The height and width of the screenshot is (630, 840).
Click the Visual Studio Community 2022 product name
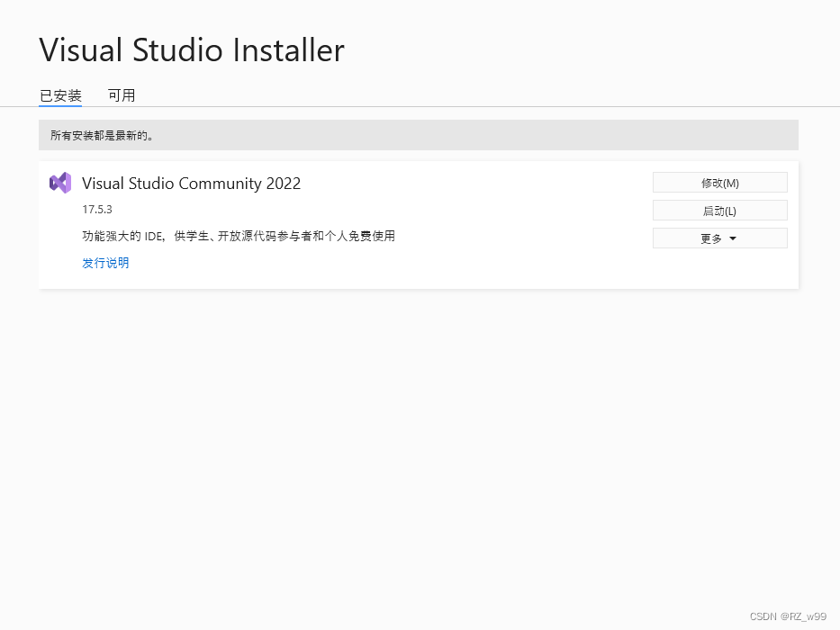pos(191,183)
